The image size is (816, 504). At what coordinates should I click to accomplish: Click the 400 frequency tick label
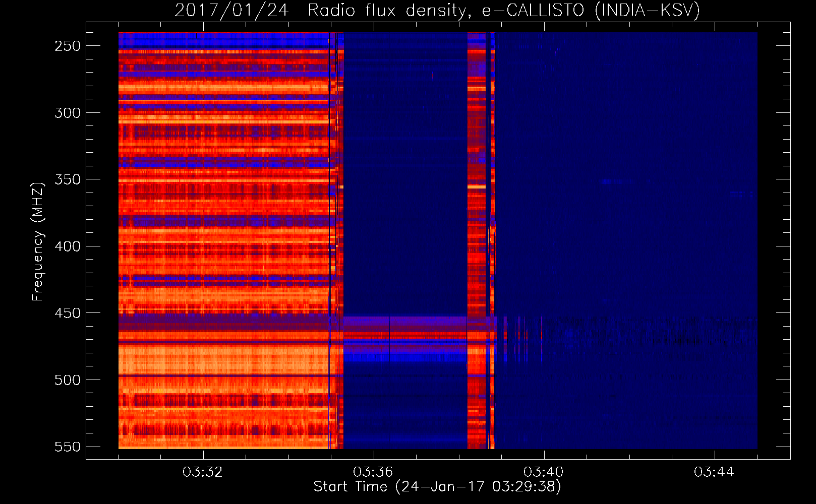(68, 246)
